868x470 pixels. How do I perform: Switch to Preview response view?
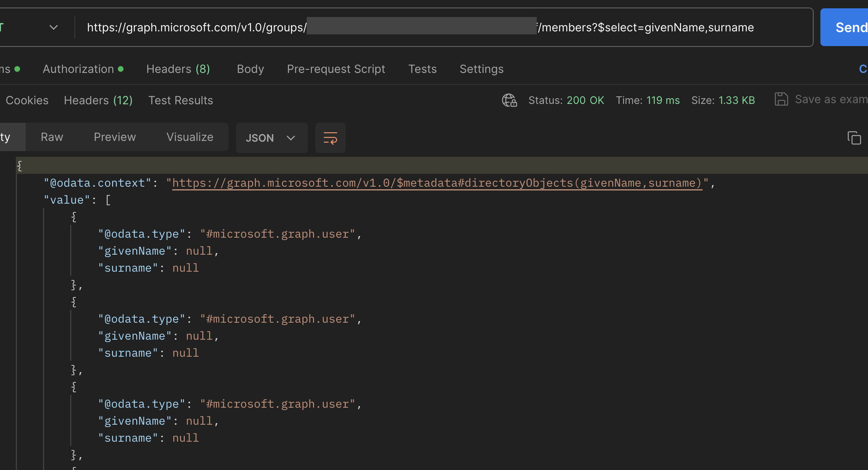click(114, 137)
